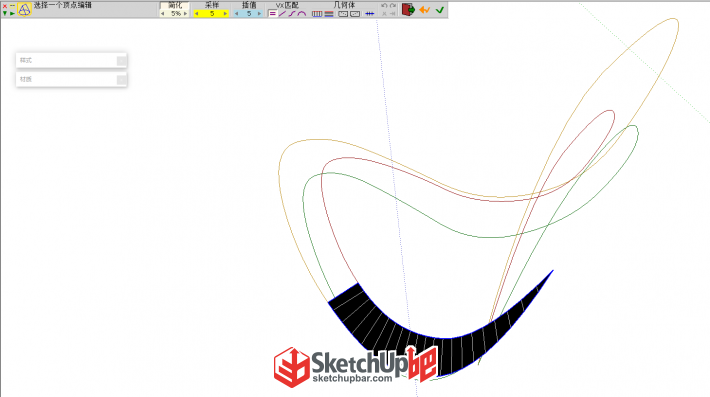Image resolution: width=710 pixels, height=397 pixels.
Task: Toggle the vertical stripes geometry icon
Action: click(x=317, y=14)
